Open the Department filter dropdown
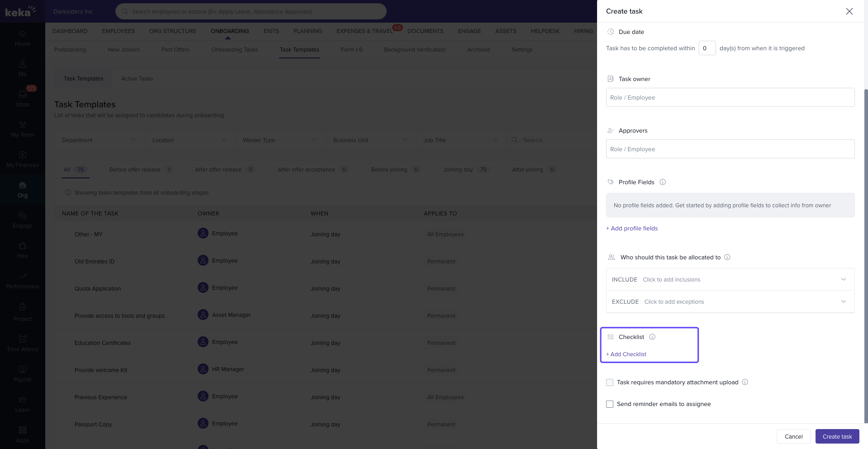This screenshot has width=868, height=449. coord(99,140)
